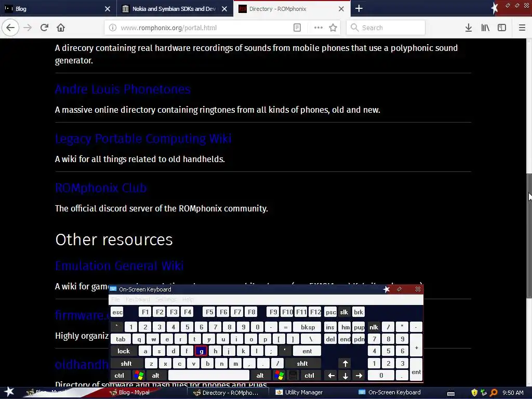Click the page vertical scrollbar thumb

click(x=529, y=236)
